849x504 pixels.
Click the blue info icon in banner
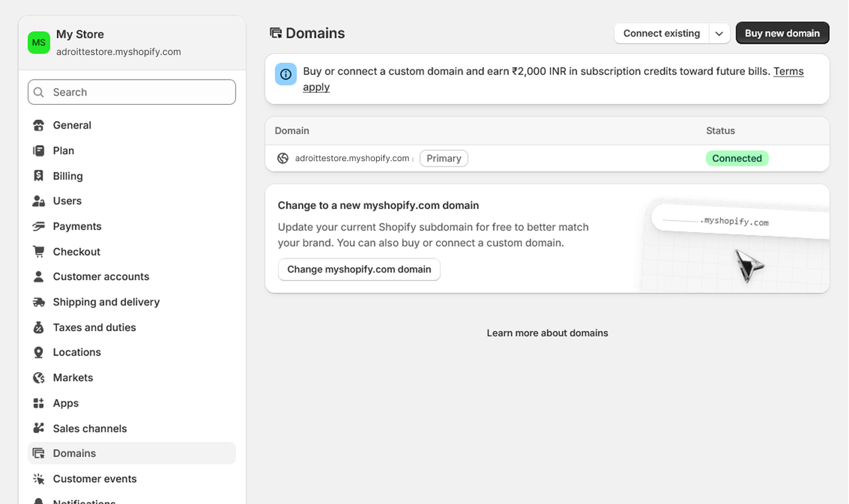pyautogui.click(x=286, y=74)
